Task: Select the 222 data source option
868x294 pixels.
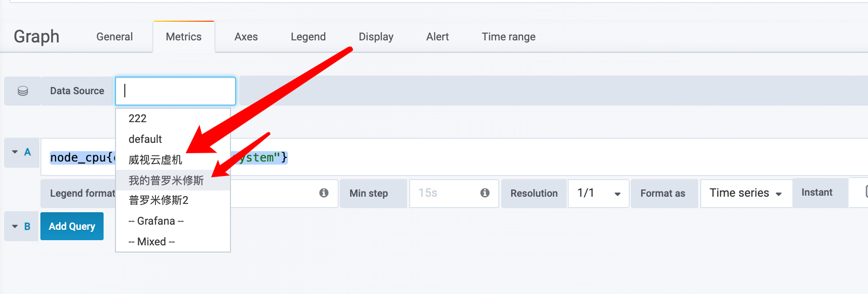Action: coord(173,119)
